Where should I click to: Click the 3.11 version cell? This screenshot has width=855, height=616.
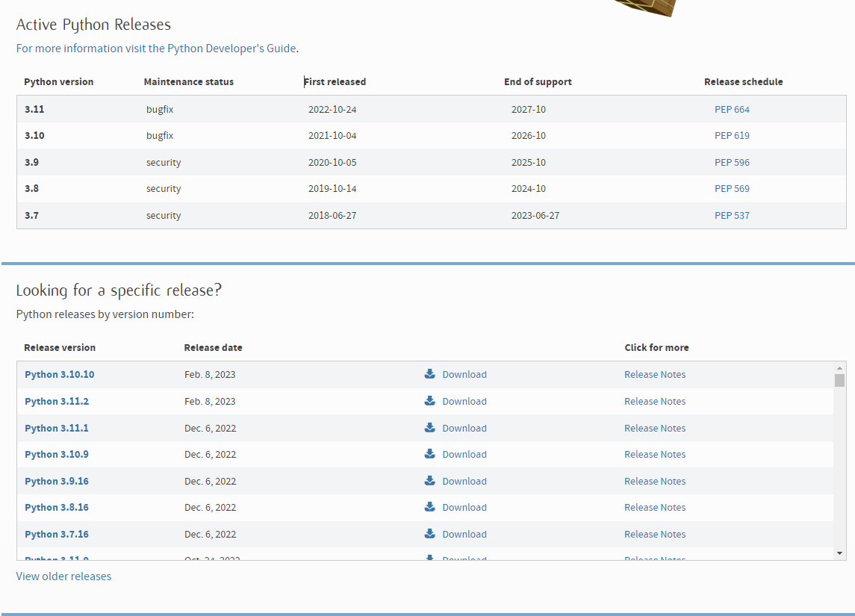point(34,109)
